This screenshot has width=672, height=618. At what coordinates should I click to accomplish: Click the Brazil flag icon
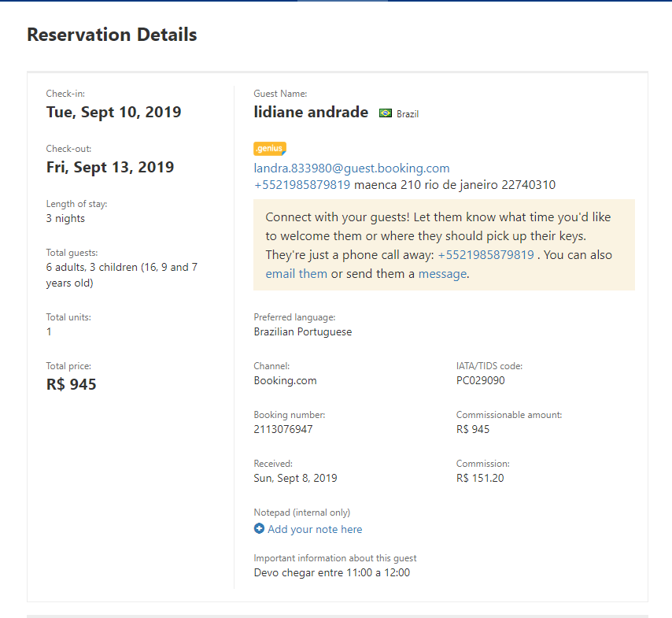[x=386, y=113]
